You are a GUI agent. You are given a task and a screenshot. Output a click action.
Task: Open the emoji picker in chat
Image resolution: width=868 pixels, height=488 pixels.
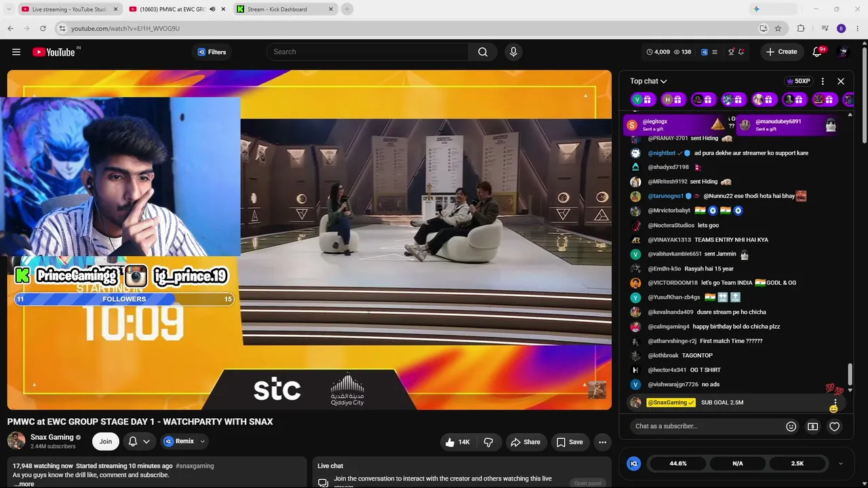(x=791, y=426)
